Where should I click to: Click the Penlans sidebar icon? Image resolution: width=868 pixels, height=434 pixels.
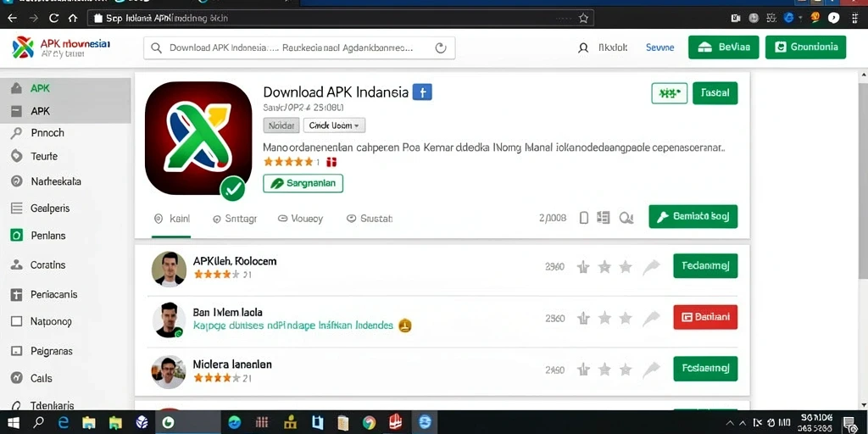pyautogui.click(x=17, y=236)
